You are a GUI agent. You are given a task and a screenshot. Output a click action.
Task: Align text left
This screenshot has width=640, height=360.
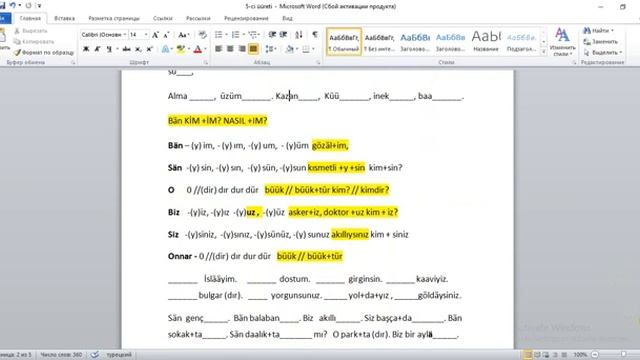[219, 49]
